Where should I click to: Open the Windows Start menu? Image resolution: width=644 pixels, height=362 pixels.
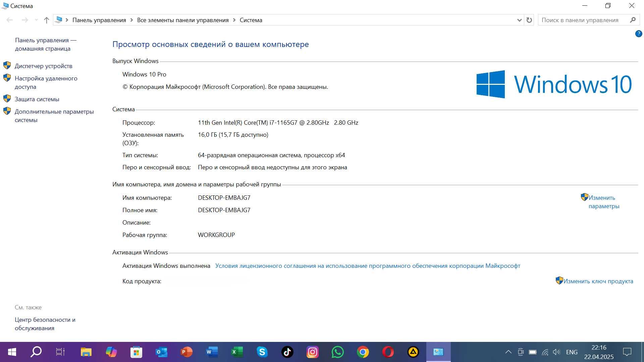[12, 352]
